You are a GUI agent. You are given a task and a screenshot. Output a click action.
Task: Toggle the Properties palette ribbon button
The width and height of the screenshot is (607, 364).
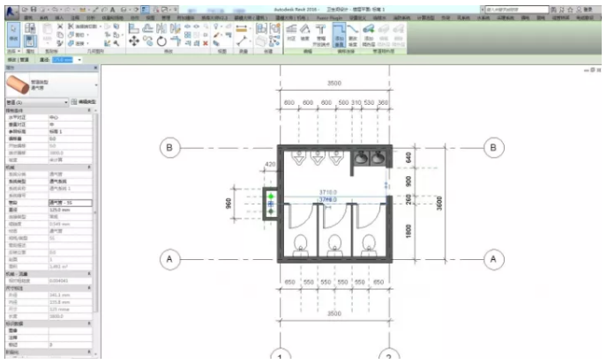point(30,41)
